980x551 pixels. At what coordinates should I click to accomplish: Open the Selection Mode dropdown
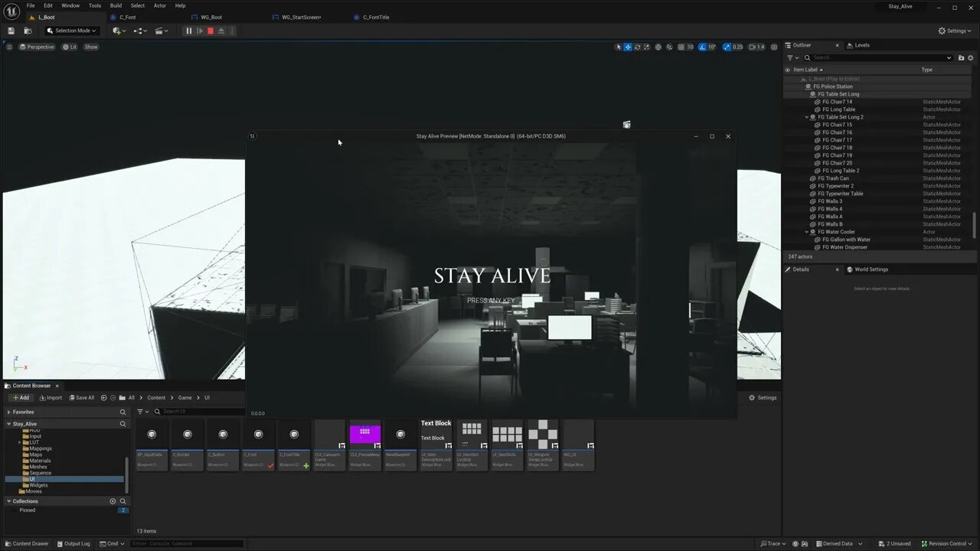click(x=71, y=31)
